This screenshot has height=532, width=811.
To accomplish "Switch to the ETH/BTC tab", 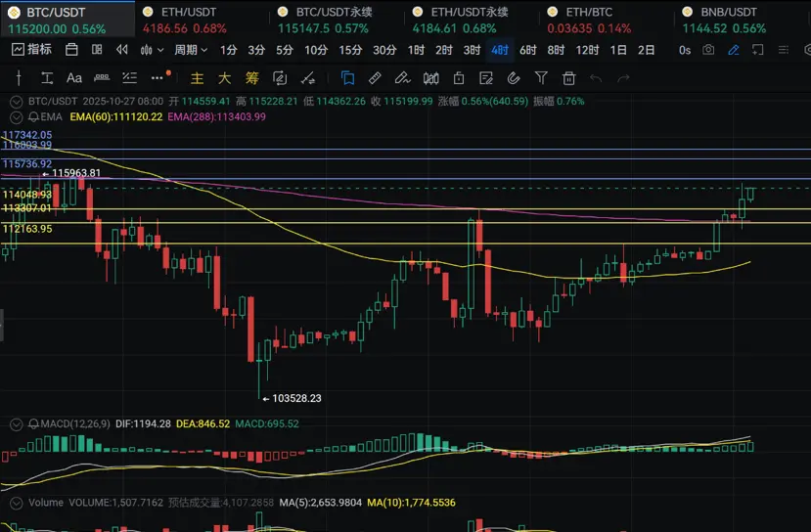I will click(x=607, y=20).
